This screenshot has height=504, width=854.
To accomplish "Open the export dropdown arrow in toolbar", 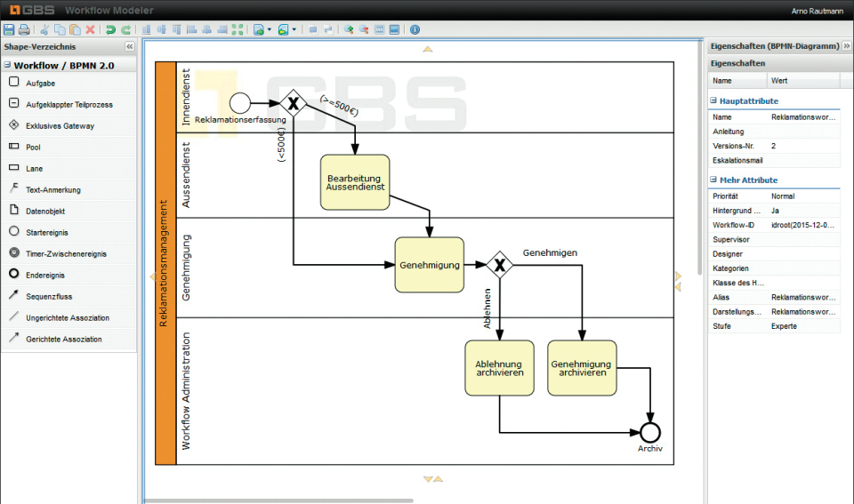I will [269, 30].
